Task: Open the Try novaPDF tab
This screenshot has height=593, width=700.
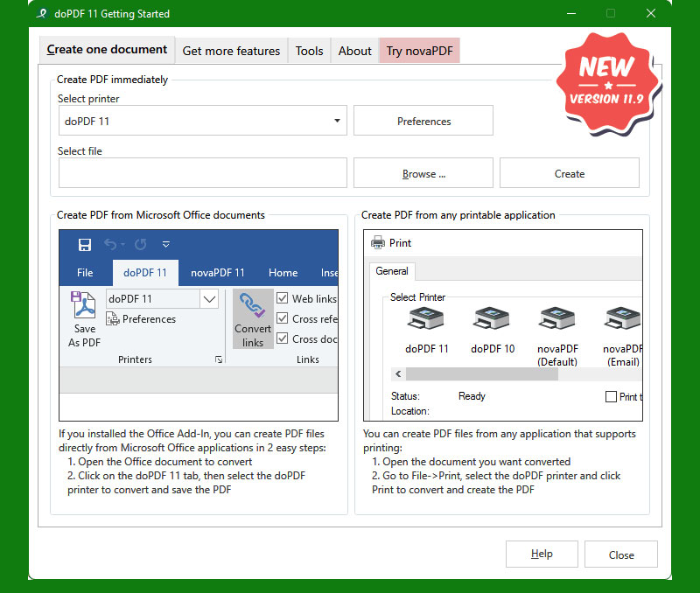Action: pyautogui.click(x=420, y=51)
